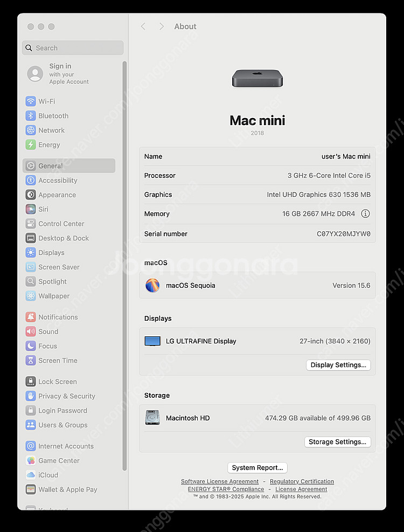
Task: Open Control Center icon
Action: coord(31,224)
